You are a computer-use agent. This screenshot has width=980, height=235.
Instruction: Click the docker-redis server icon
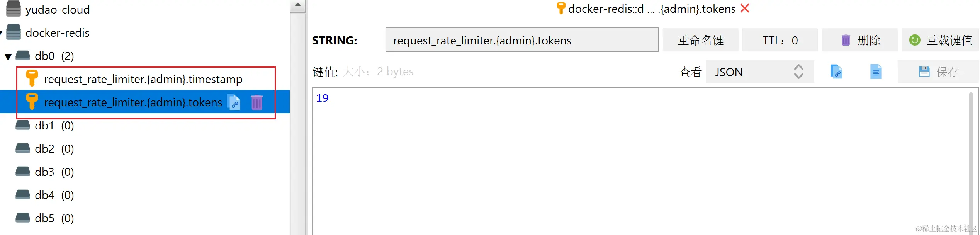coord(14,32)
